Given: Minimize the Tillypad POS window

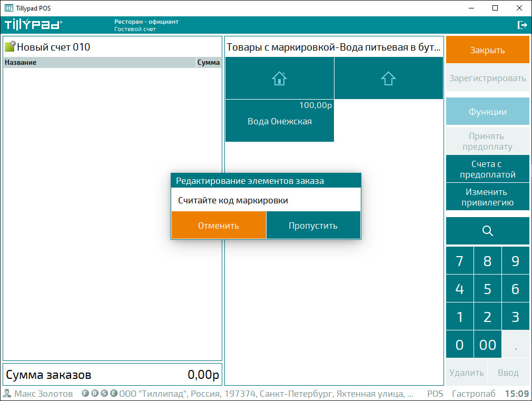Looking at the screenshot, I should point(471,8).
